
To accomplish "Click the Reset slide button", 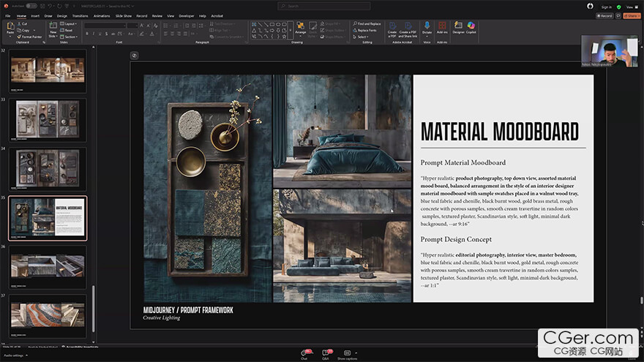I will 66,31.
